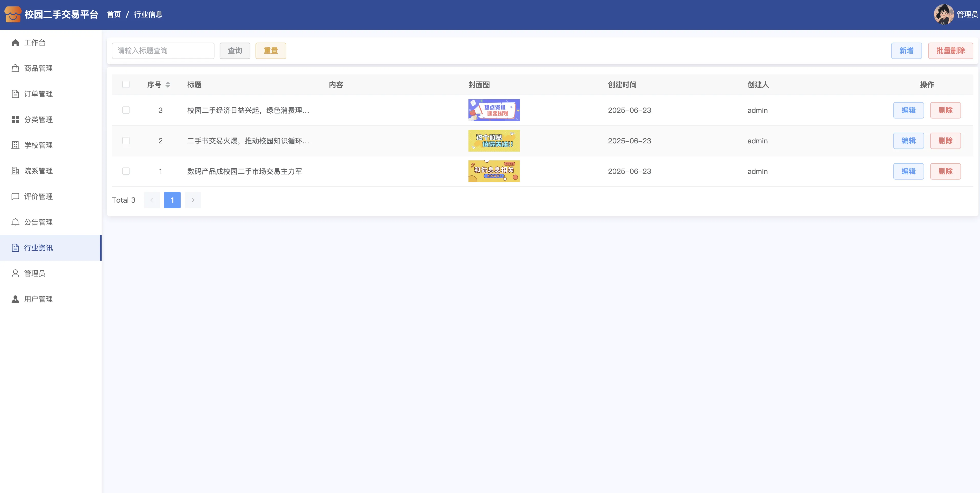The image size is (980, 493).
Task: Click the 新增 button
Action: [x=906, y=51]
